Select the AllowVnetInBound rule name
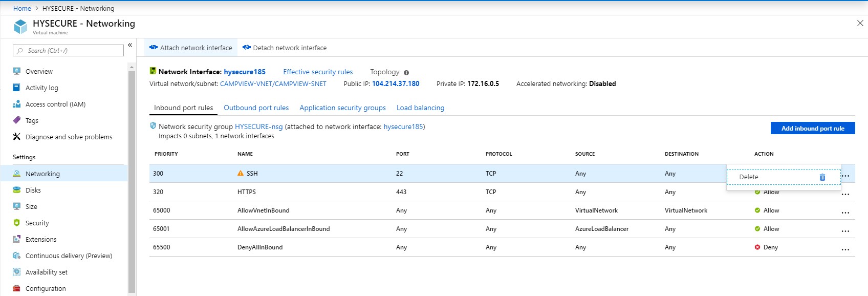 pyautogui.click(x=264, y=210)
